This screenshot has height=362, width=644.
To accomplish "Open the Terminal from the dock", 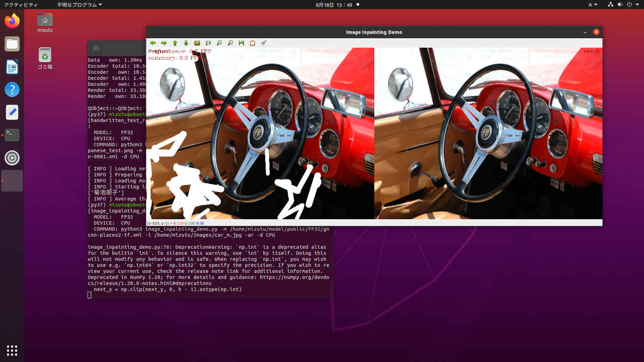I will pyautogui.click(x=12, y=135).
